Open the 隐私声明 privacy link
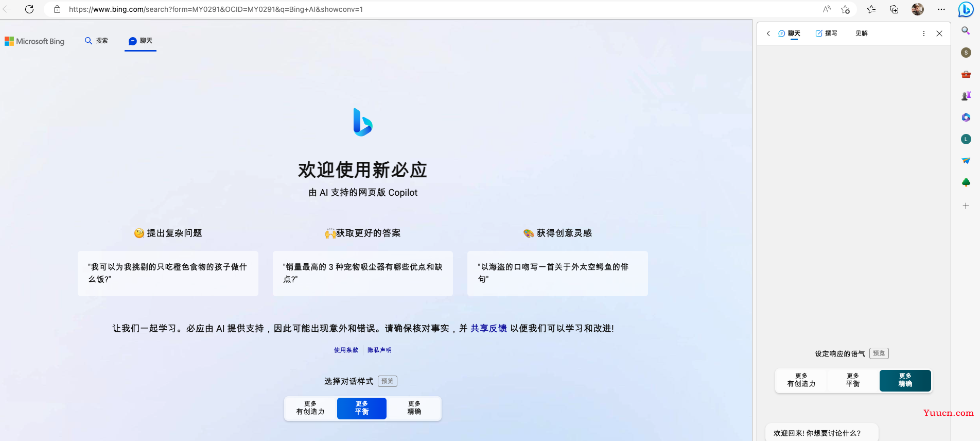 [379, 350]
